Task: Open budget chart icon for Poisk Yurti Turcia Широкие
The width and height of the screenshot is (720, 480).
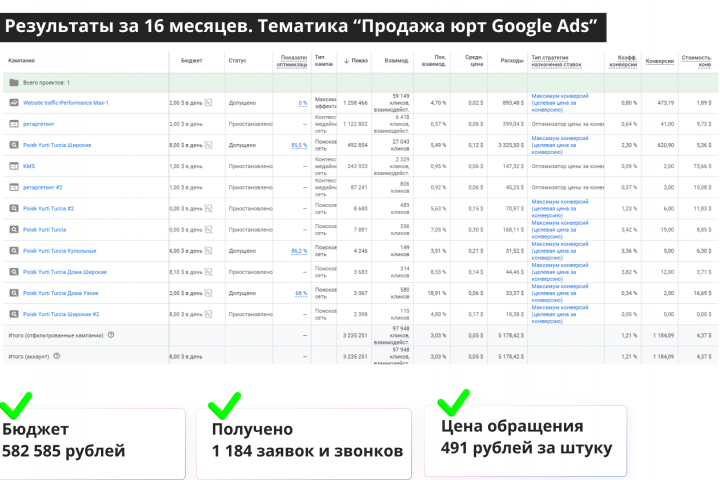Action: (208, 145)
